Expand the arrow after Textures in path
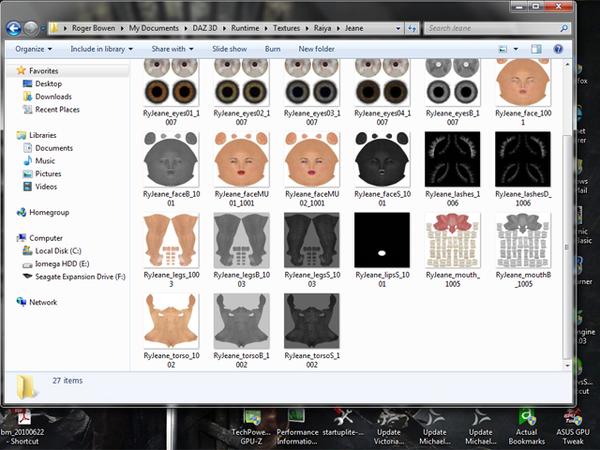This screenshot has width=600, height=450. (x=307, y=28)
